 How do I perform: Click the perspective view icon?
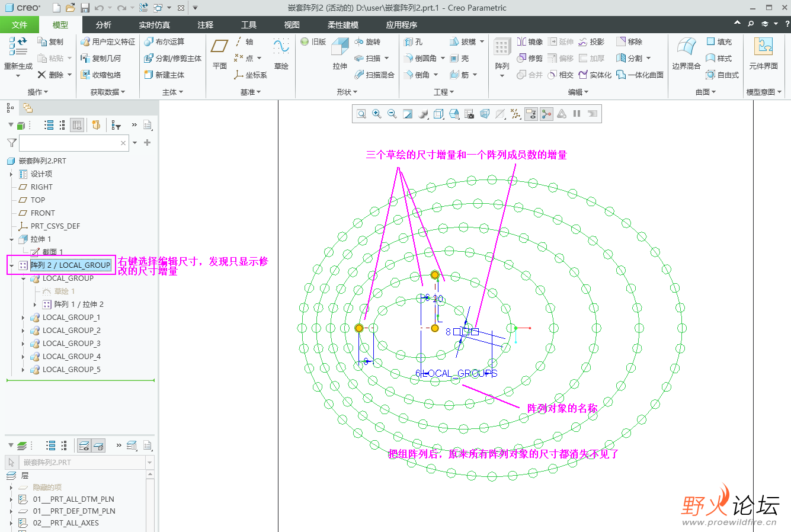(x=485, y=114)
